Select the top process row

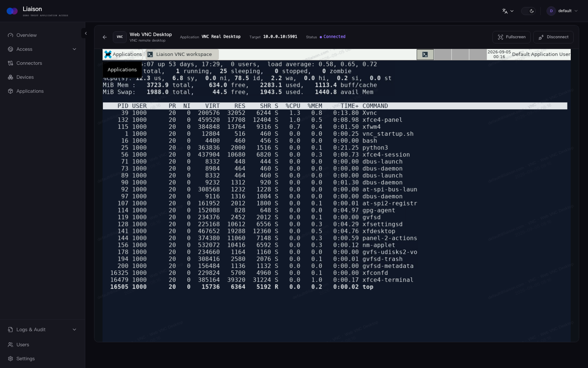335,287
